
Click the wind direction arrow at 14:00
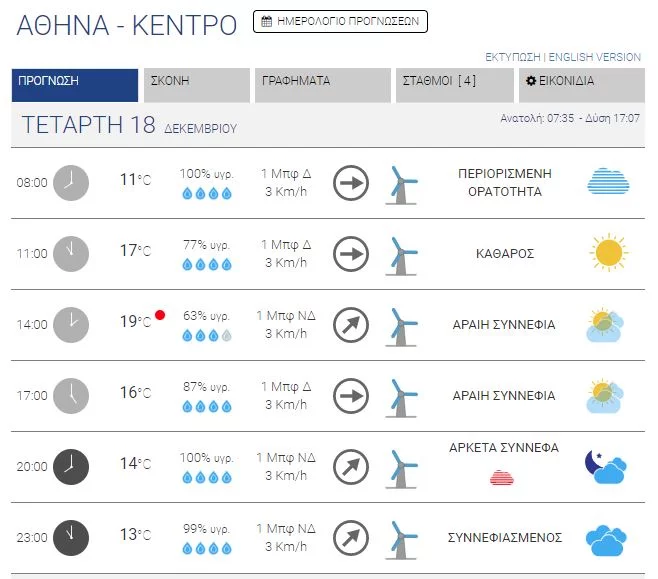(x=351, y=324)
